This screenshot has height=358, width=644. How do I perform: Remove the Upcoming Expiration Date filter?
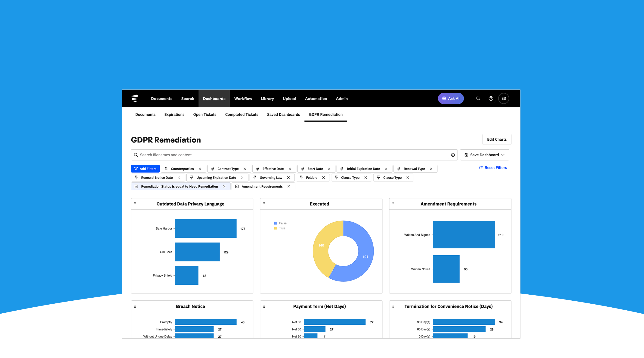242,178
